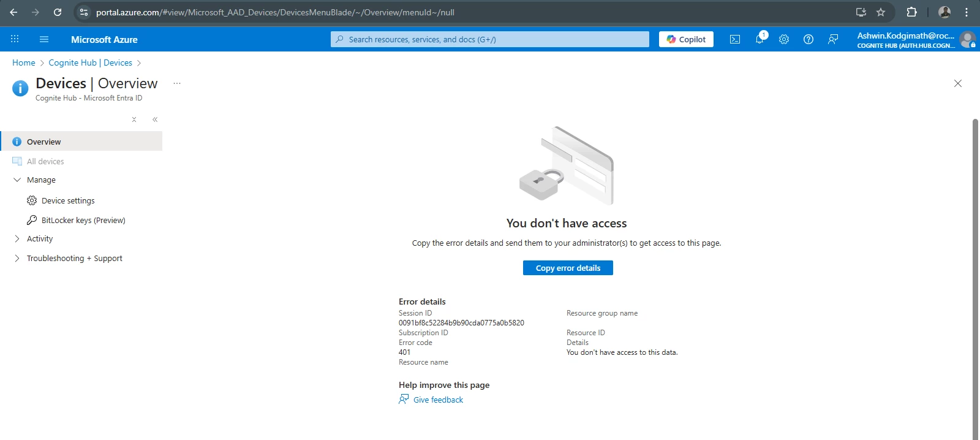
Task: Navigate to Home breadcrumb
Action: pos(24,63)
